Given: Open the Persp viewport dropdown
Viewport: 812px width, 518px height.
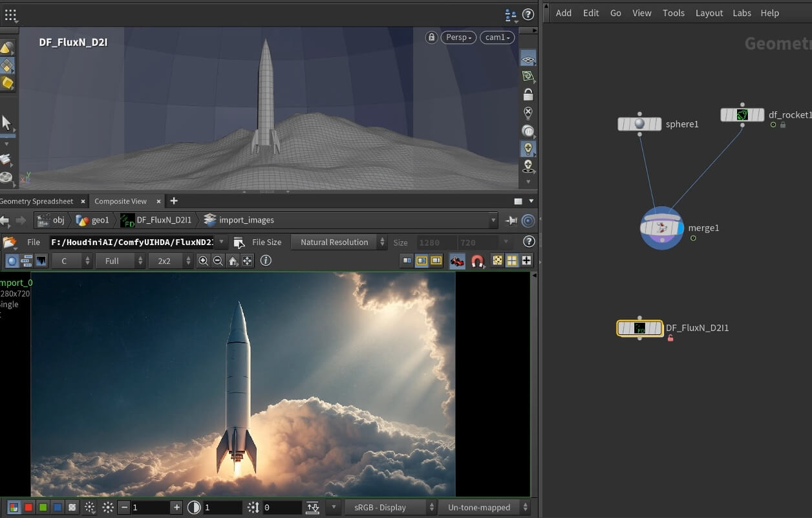Looking at the screenshot, I should [458, 38].
